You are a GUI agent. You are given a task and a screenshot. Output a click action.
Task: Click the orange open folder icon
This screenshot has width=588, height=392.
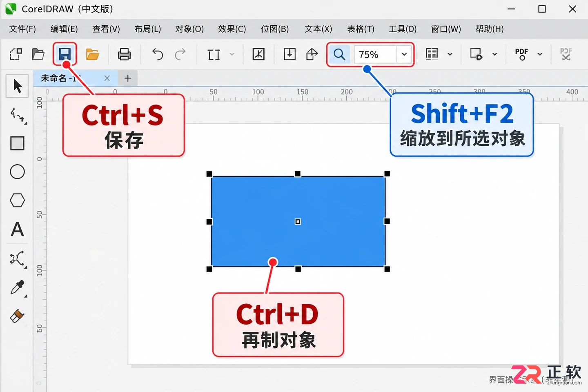93,54
